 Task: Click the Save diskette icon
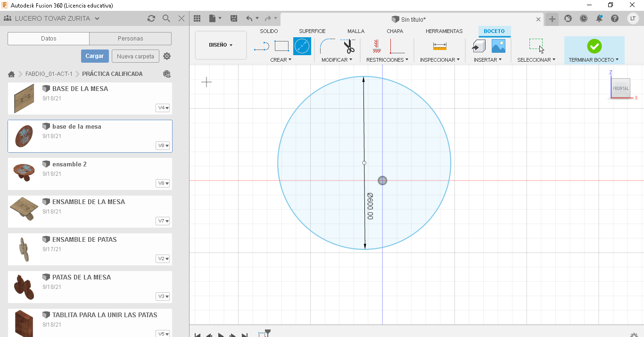233,18
